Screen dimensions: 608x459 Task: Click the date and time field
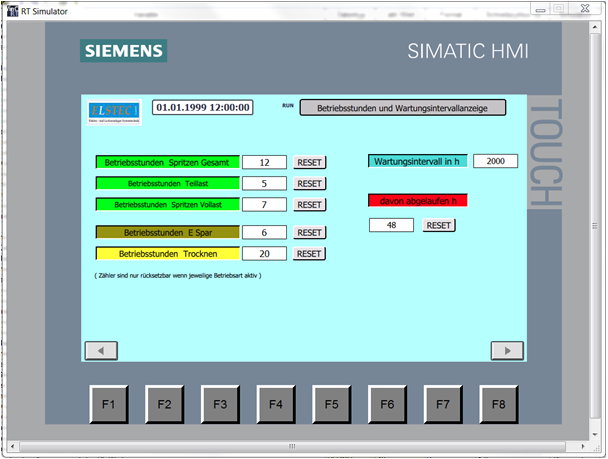203,107
